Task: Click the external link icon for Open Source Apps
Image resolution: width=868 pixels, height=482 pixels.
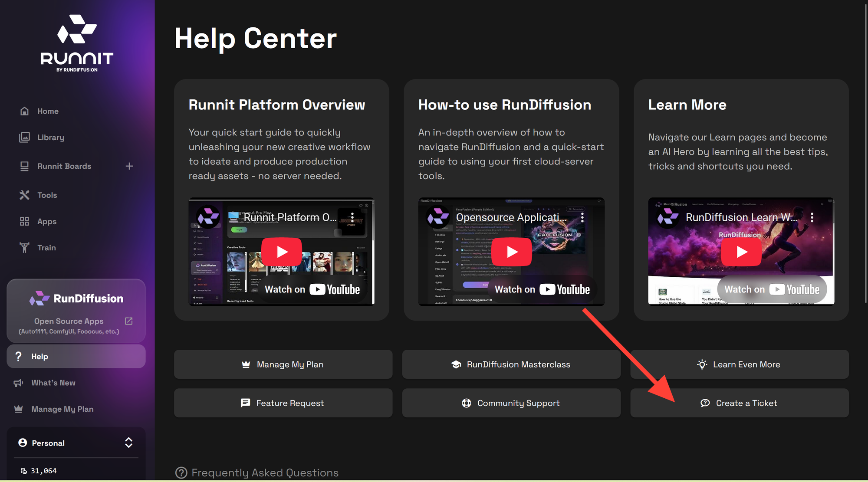Action: click(x=128, y=321)
